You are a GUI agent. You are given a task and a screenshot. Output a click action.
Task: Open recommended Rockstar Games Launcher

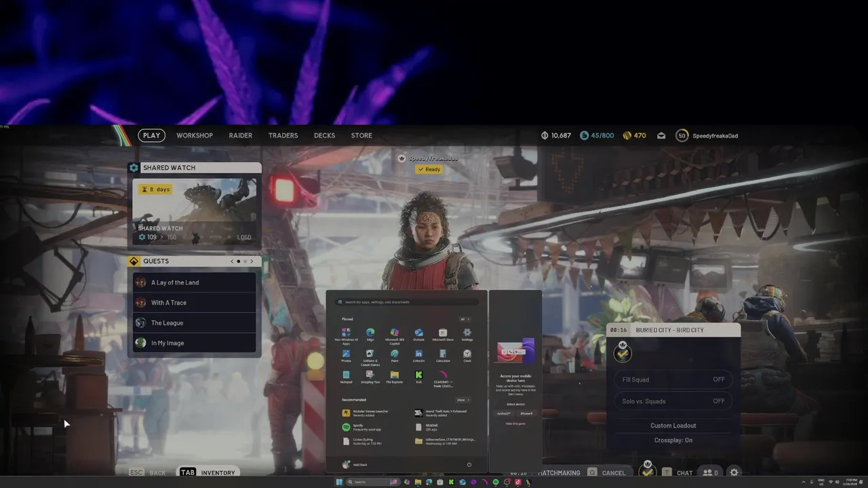[x=366, y=412]
